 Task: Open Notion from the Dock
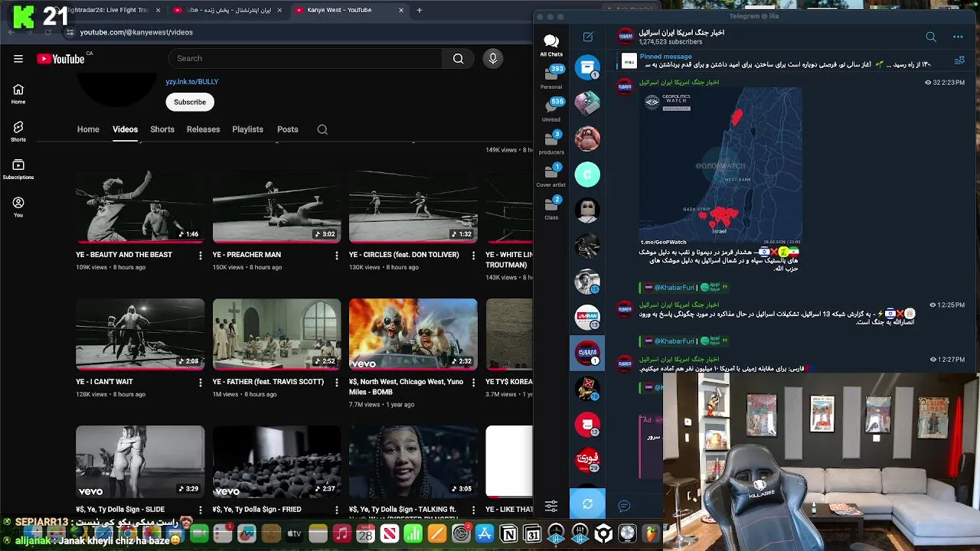(508, 534)
